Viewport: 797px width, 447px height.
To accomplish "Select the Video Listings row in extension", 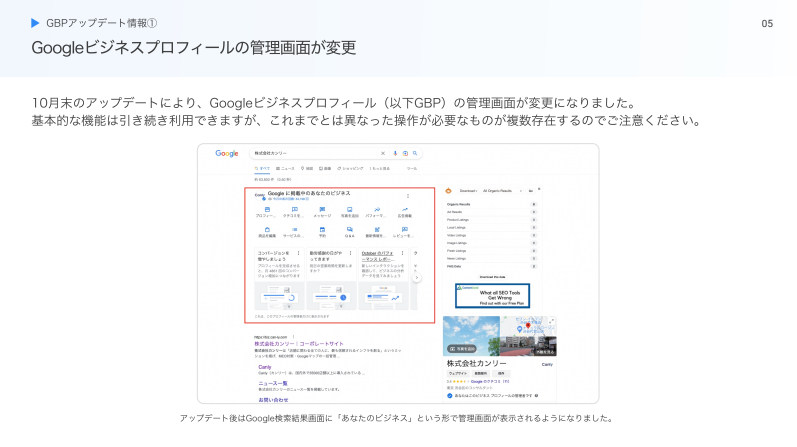I will [x=491, y=235].
